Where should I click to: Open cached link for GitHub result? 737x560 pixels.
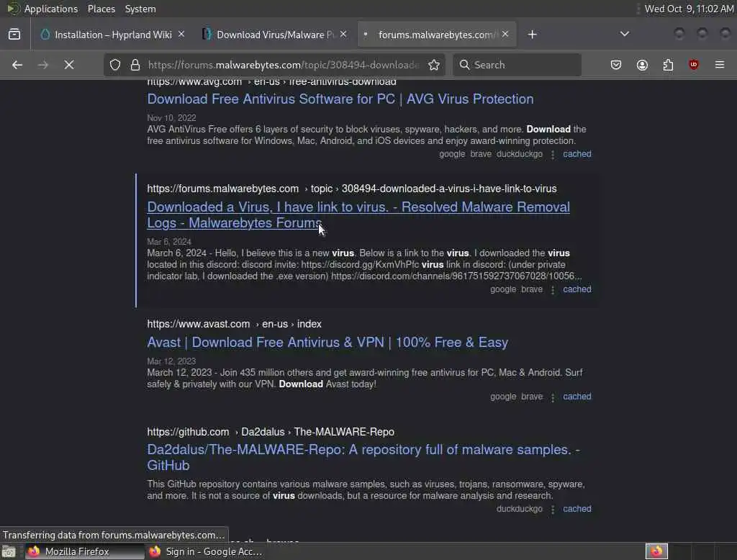577,509
